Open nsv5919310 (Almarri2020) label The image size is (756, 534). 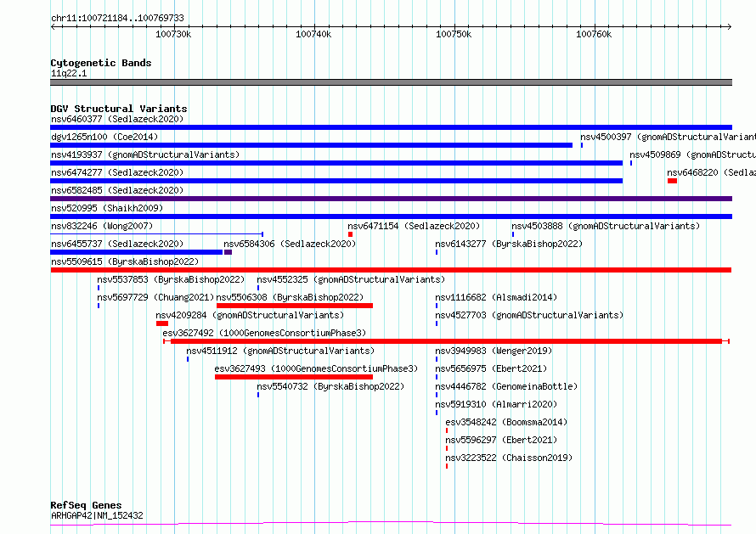[495, 404]
